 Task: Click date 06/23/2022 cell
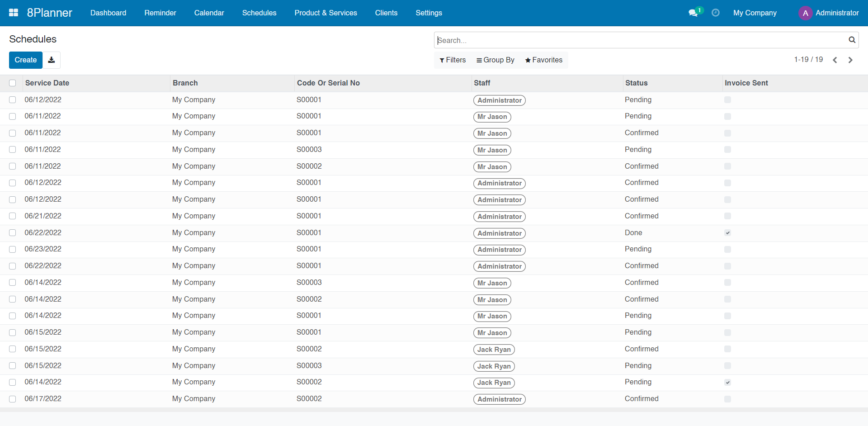[x=43, y=249]
